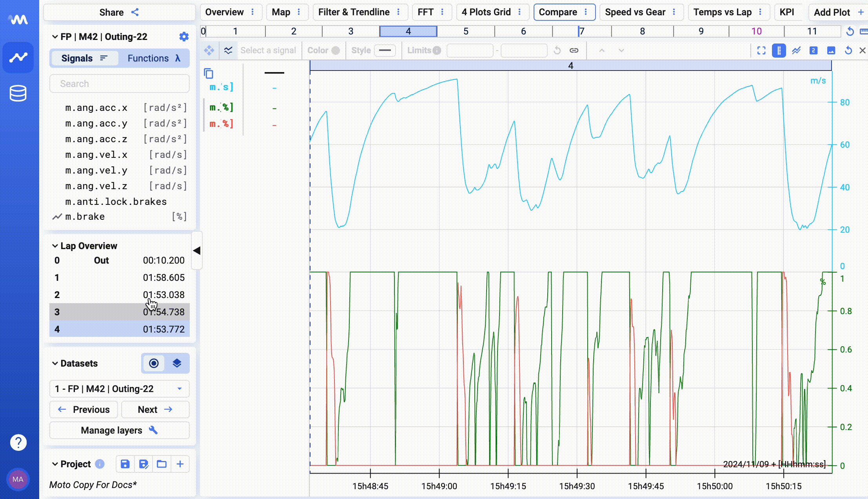The height and width of the screenshot is (499, 868).
Task: Toggle the vertical cursor ruler mode button
Action: pos(779,51)
